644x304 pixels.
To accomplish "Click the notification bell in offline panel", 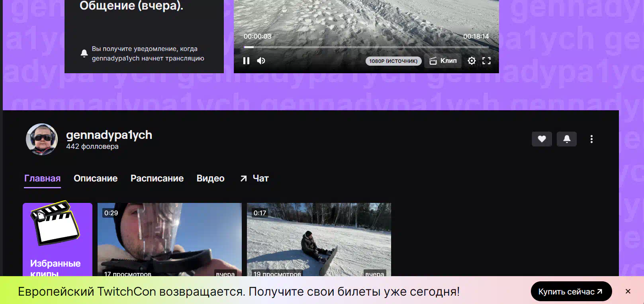I will tap(84, 53).
